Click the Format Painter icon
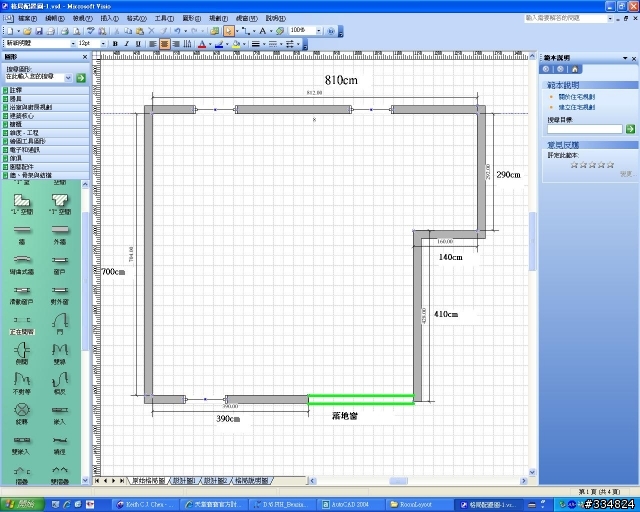This screenshot has width=640, height=512. (163, 31)
